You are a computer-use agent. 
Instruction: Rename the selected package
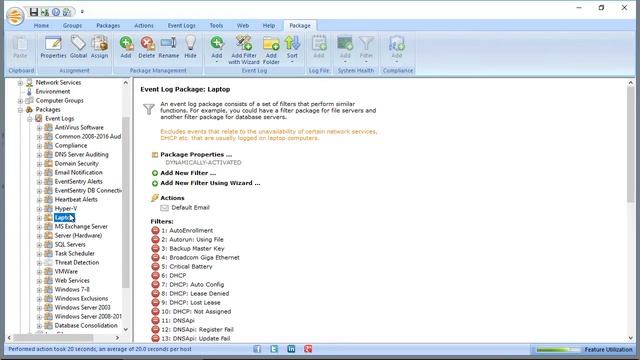(x=169, y=47)
